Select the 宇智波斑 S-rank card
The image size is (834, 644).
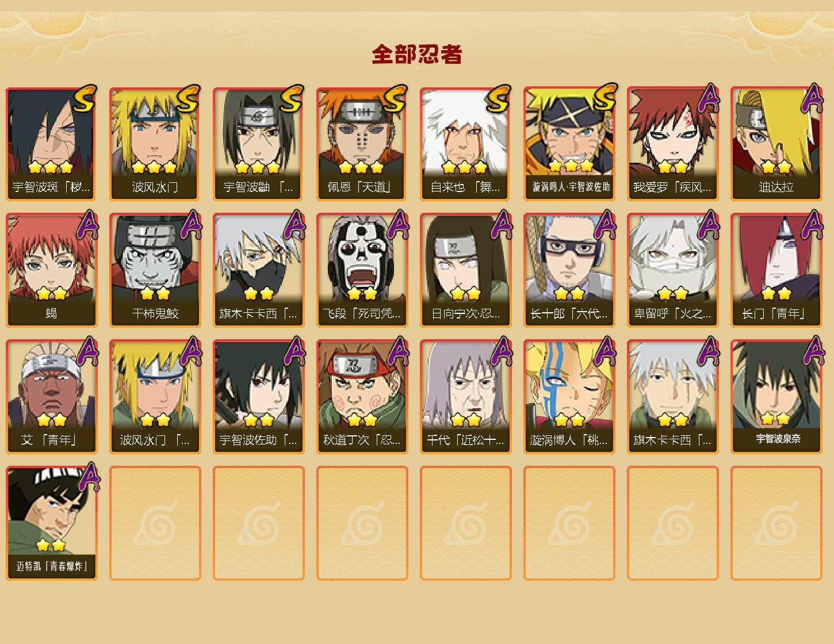(52, 144)
